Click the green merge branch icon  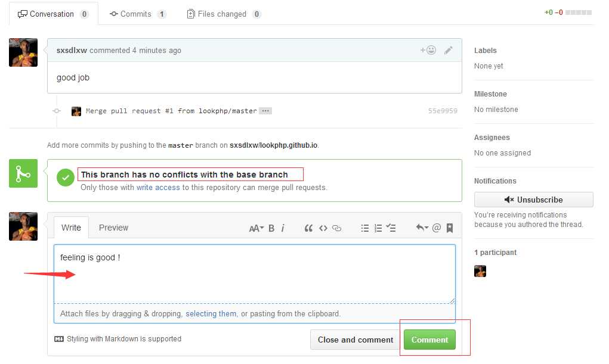click(23, 173)
